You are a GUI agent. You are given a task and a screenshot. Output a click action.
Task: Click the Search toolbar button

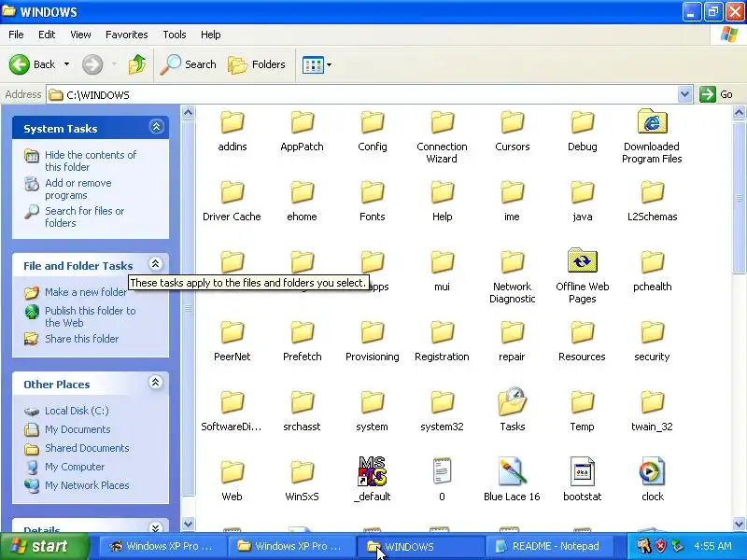[x=189, y=64]
